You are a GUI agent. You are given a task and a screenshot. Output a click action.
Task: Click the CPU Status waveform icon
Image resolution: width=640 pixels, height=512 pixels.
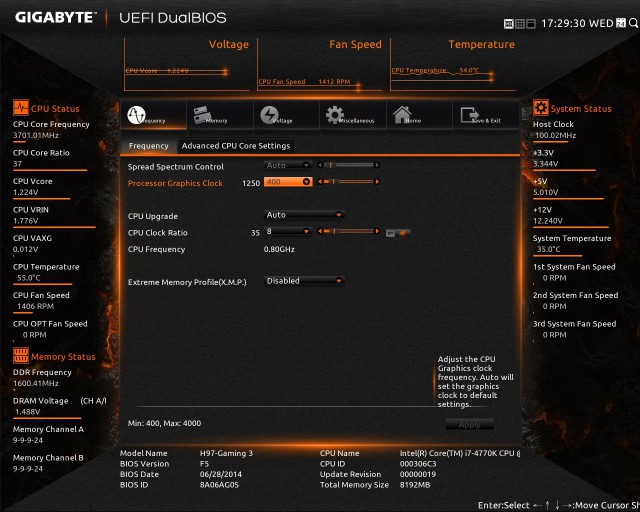(21, 108)
